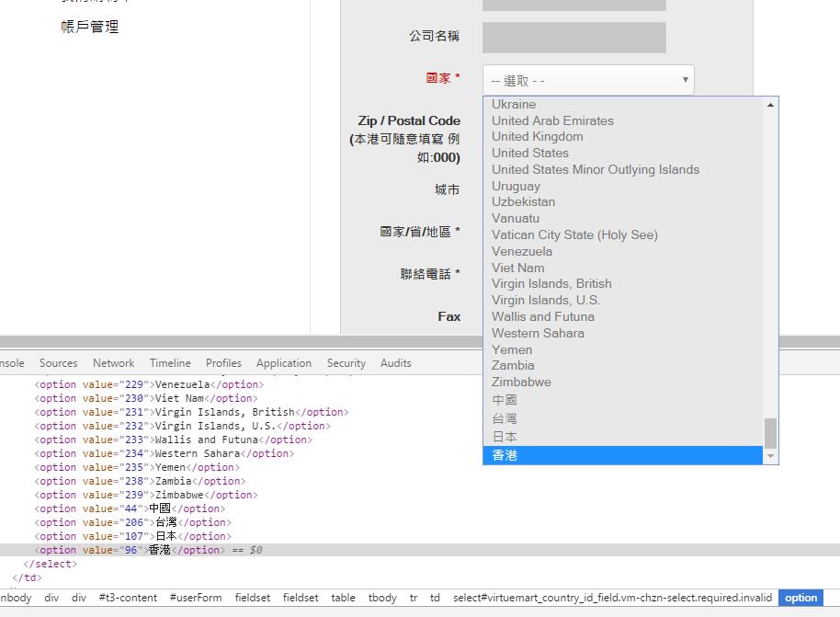The width and height of the screenshot is (840, 617).
Task: Switch to Security tab
Action: 346,363
